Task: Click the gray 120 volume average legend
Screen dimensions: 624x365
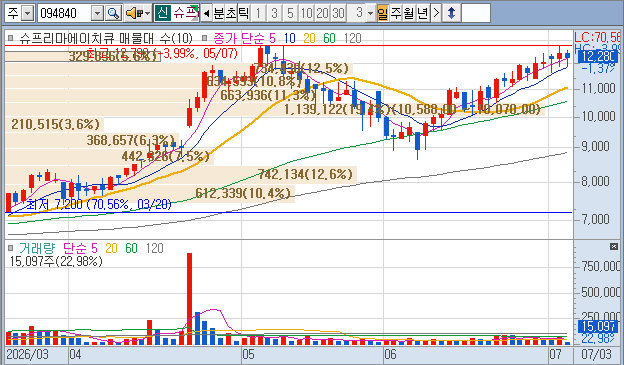Action: 154,248
